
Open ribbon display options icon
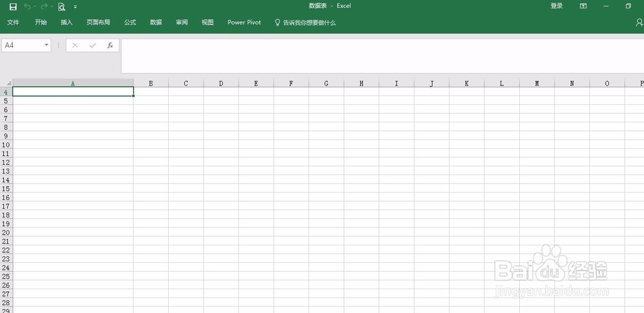pyautogui.click(x=583, y=6)
